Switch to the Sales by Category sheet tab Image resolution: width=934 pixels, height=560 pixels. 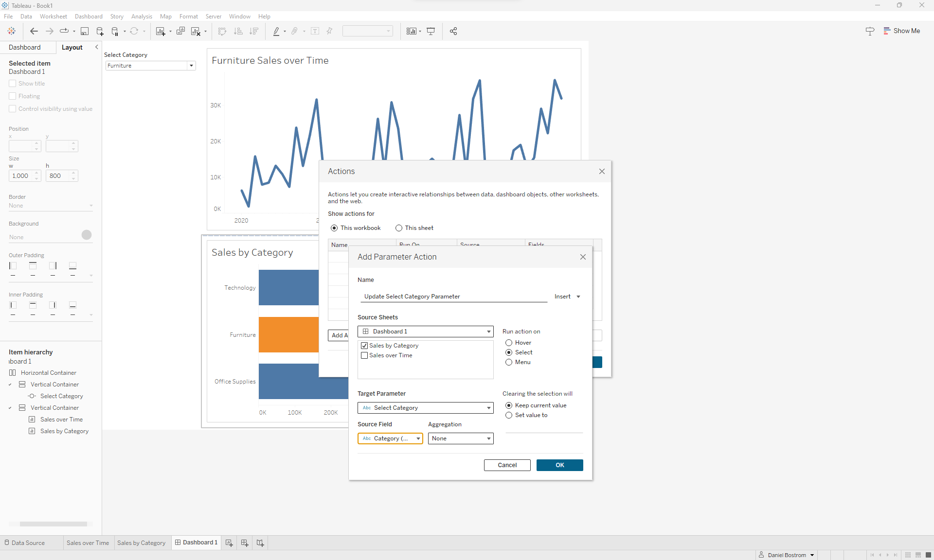pyautogui.click(x=141, y=542)
